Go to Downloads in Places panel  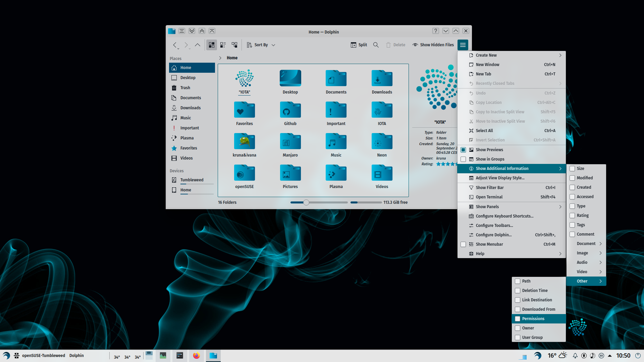(192, 108)
